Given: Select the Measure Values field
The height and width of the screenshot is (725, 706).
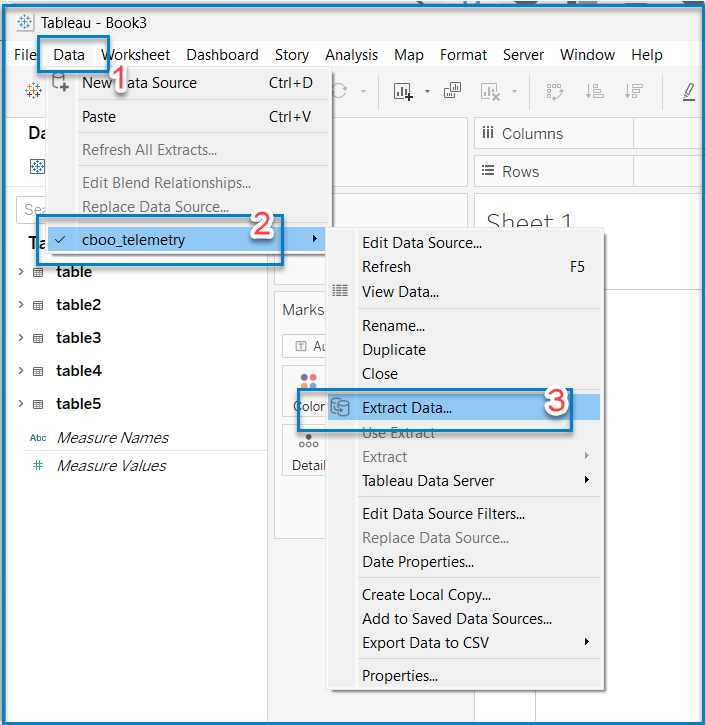Looking at the screenshot, I should [111, 465].
